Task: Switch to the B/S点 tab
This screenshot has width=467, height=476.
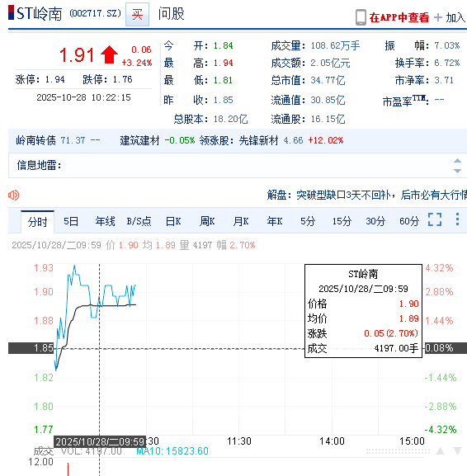Action: [139, 221]
